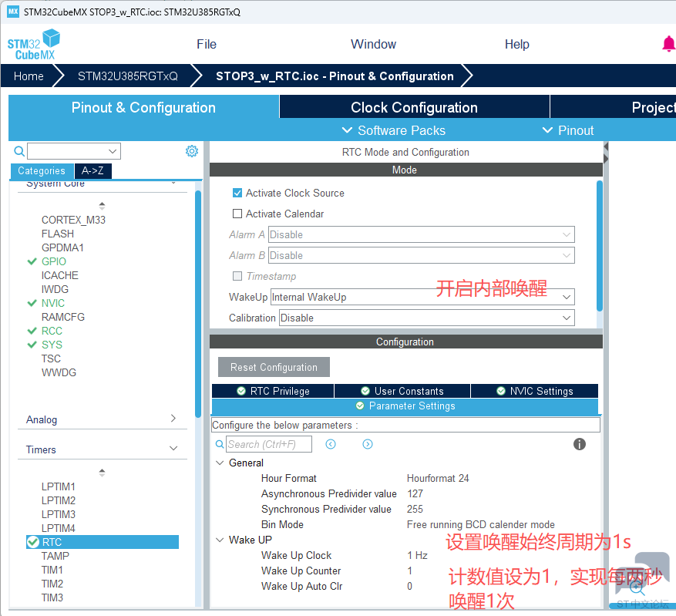
Task: Select LPTIM1 in Timers list
Action: click(59, 486)
